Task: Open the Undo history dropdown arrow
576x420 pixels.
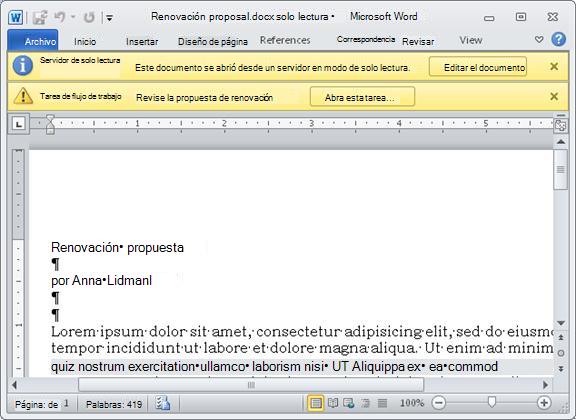Action: pyautogui.click(x=73, y=17)
